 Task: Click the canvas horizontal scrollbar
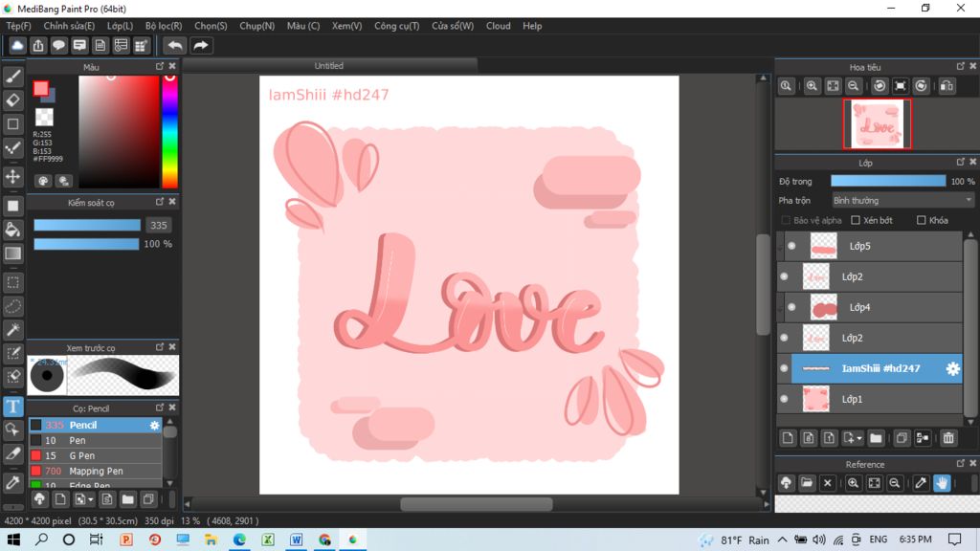[477, 504]
